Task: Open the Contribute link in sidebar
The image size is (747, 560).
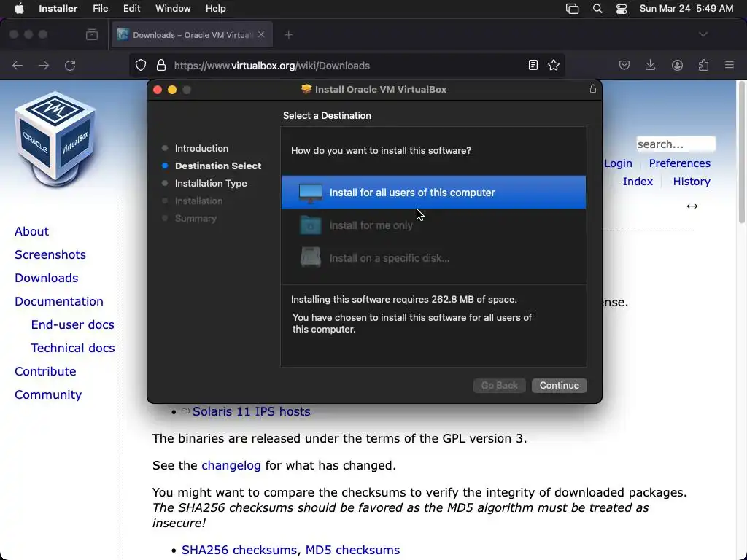Action: point(45,371)
